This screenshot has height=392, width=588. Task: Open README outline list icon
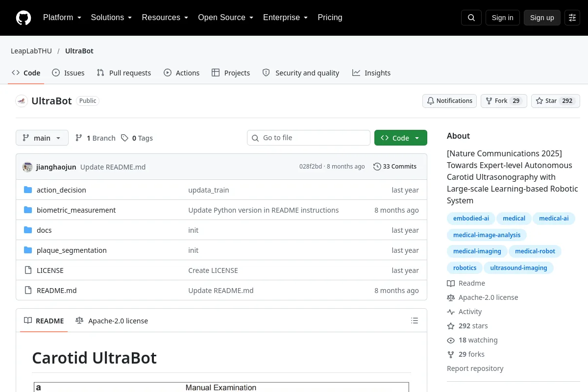click(x=415, y=321)
